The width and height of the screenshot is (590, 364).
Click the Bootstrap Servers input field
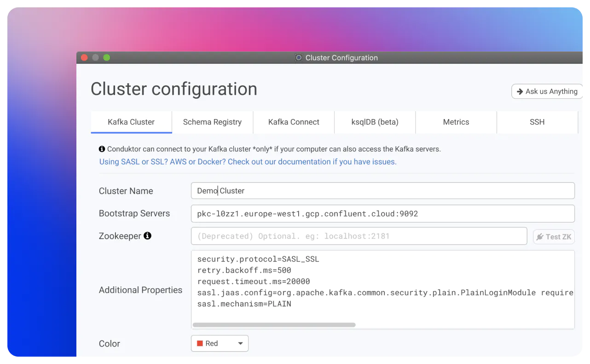click(x=383, y=213)
